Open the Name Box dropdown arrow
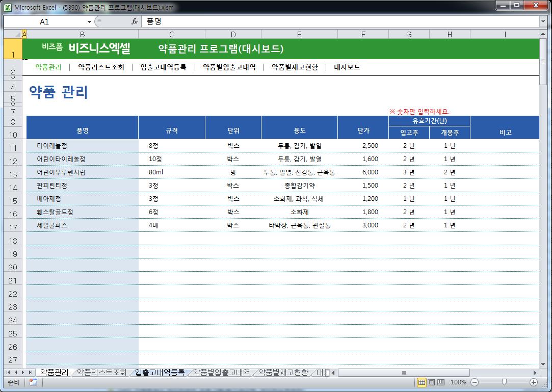The height and width of the screenshot is (392, 552). pyautogui.click(x=90, y=22)
